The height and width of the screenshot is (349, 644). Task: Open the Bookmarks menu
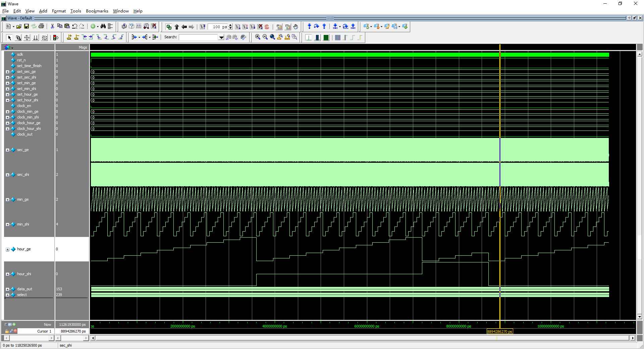click(97, 11)
